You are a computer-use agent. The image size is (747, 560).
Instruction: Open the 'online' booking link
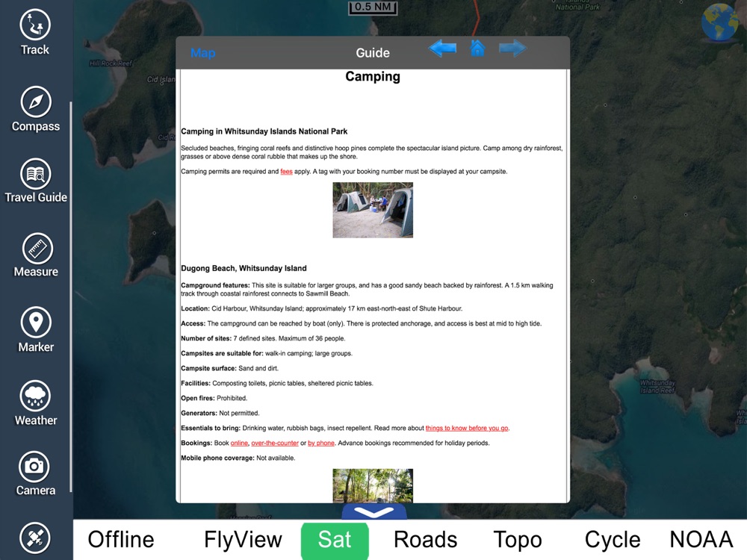(x=239, y=443)
